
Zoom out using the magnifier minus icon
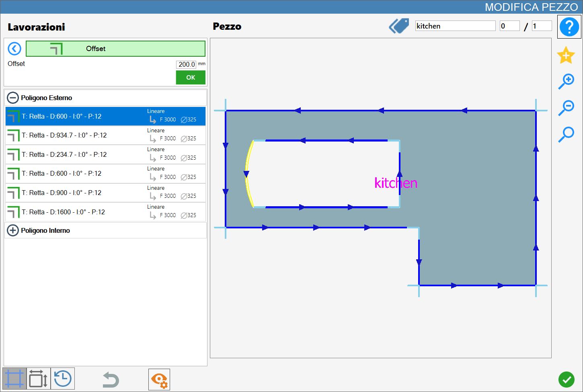(x=566, y=108)
